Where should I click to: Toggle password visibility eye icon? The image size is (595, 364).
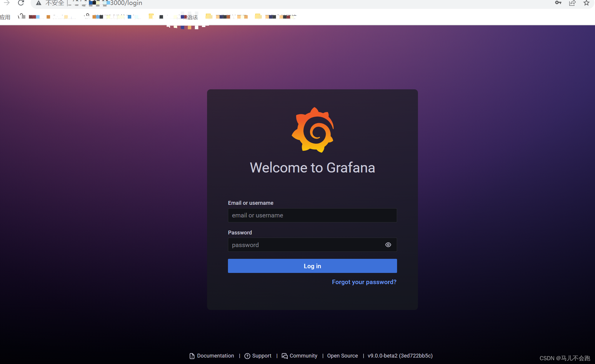[388, 245]
